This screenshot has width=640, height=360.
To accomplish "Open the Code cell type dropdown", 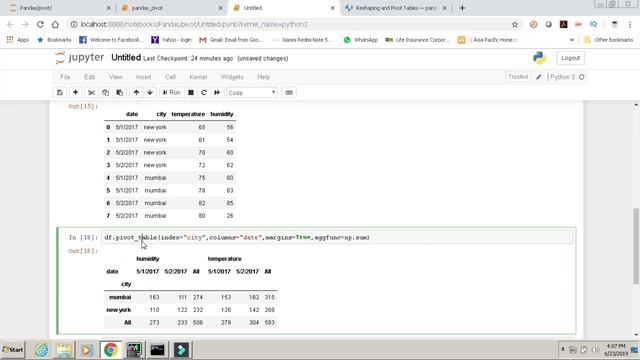I will (252, 93).
